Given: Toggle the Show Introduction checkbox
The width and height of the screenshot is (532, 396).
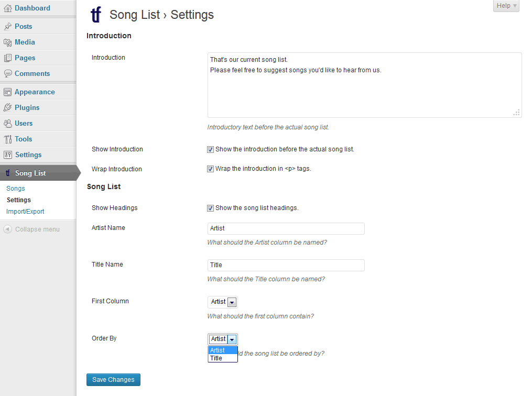Looking at the screenshot, I should pyautogui.click(x=211, y=149).
